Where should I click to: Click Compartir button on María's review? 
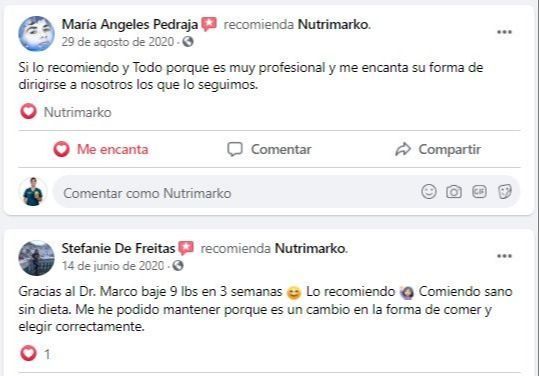[x=438, y=149]
